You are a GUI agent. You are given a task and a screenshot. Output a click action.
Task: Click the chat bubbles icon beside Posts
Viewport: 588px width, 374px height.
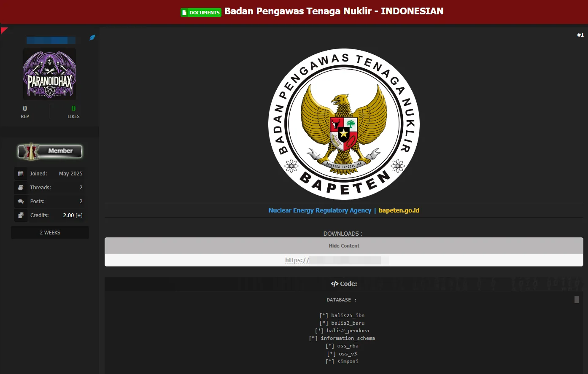tap(21, 202)
